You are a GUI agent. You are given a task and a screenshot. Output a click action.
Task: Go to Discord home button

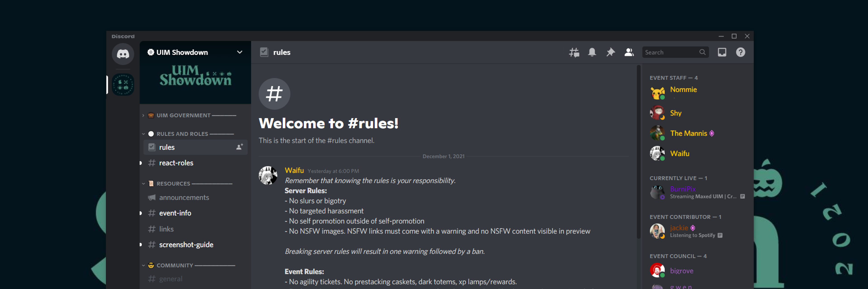coord(123,54)
